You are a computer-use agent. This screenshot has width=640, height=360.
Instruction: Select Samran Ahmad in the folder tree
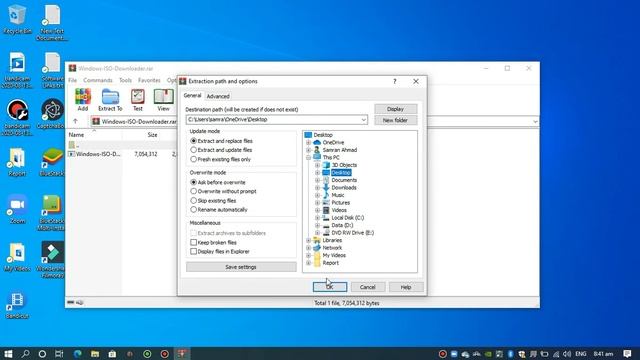pos(340,150)
